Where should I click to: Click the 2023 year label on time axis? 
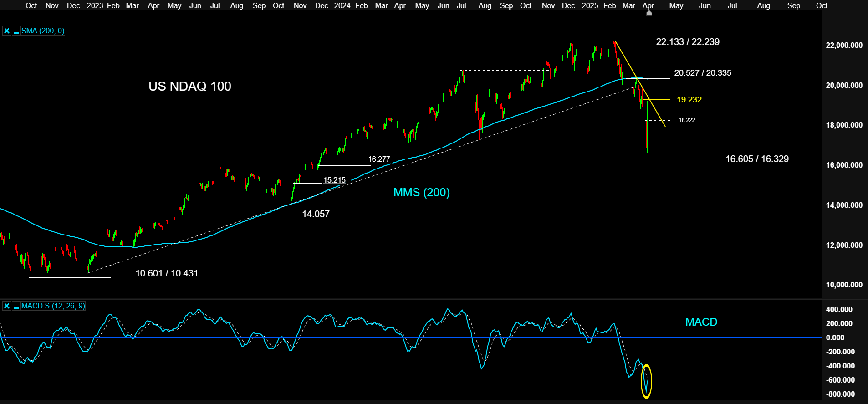point(95,5)
